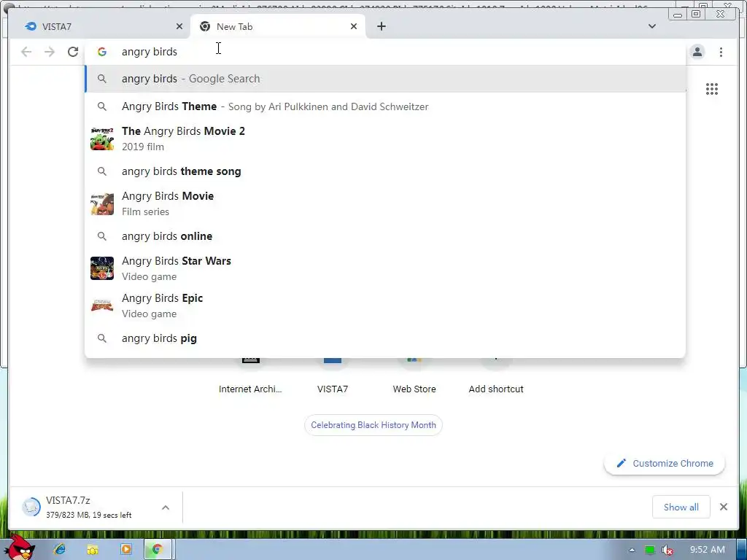Click the Angry Birds Start button
747x560 pixels.
click(19, 548)
